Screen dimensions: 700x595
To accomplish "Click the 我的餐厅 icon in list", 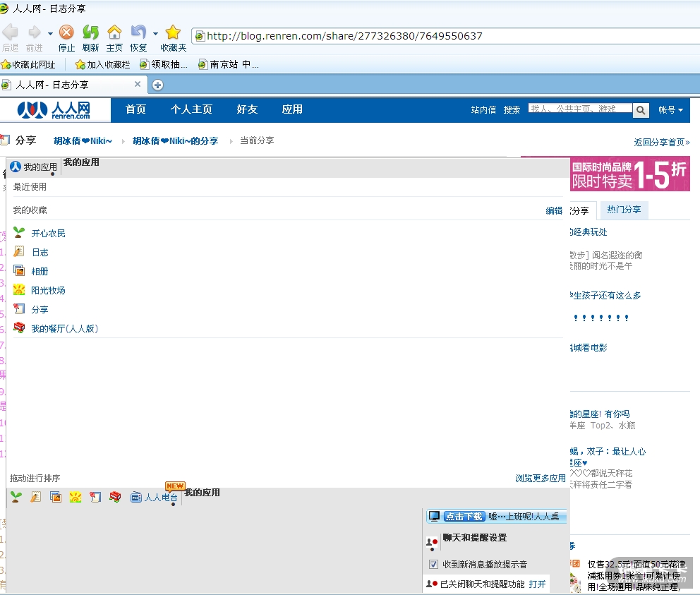I will tap(19, 327).
